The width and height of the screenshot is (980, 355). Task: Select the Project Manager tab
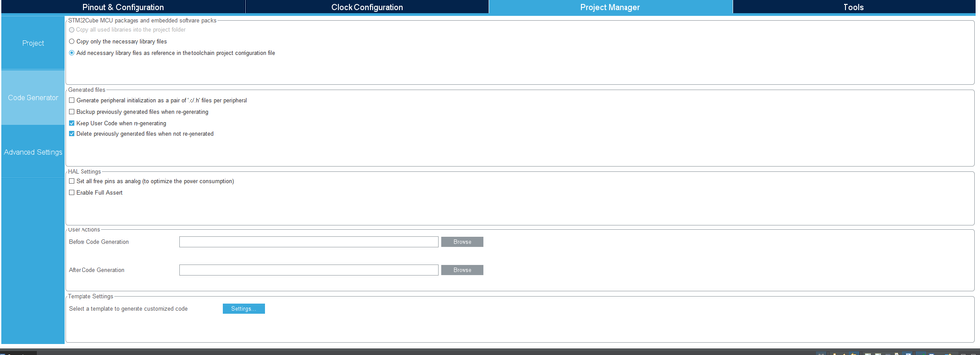(610, 7)
